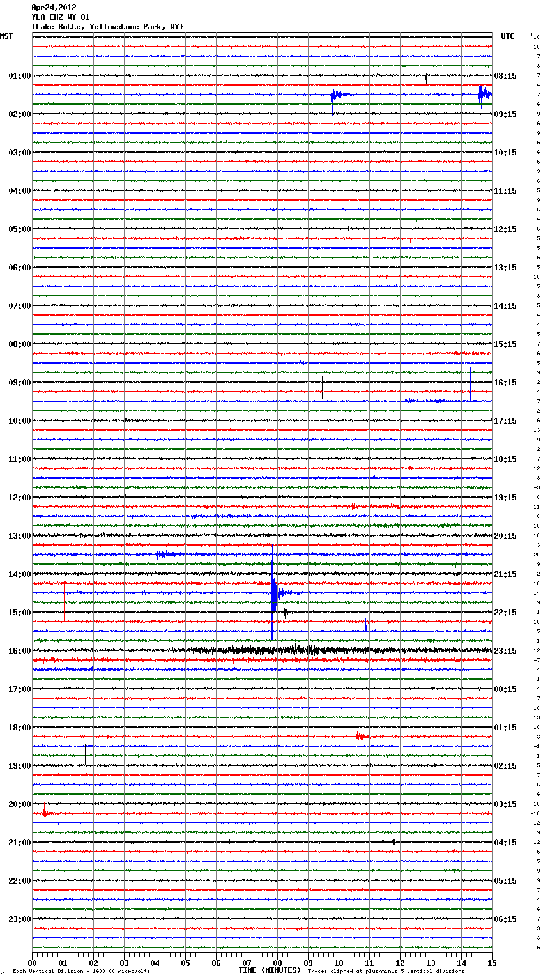
Task: Click the 06:15 UTC time label
Action: click(x=505, y=919)
